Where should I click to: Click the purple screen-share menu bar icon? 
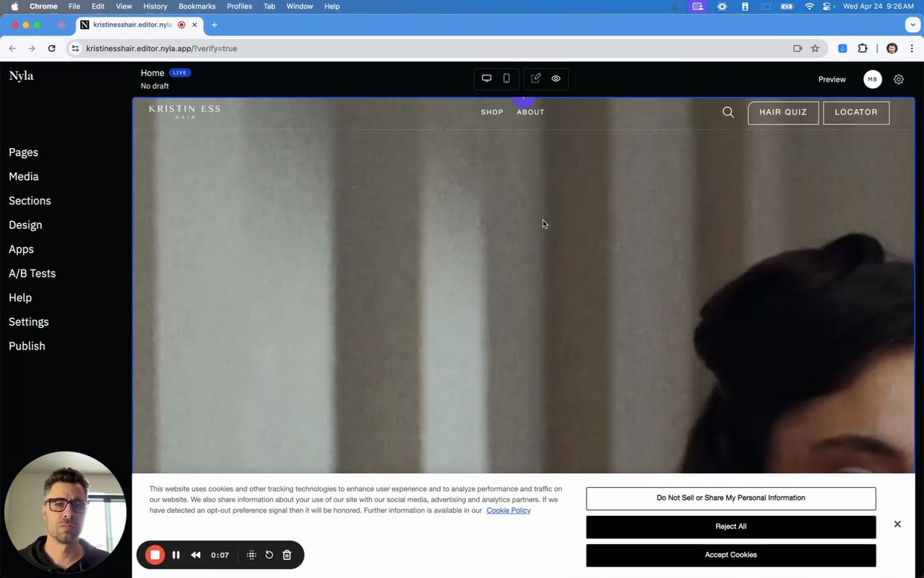point(697,7)
